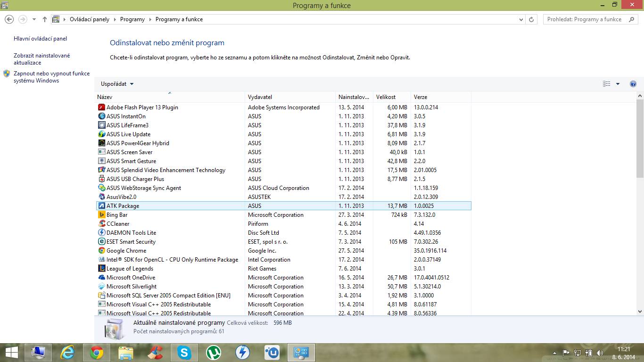Click the Piriform publisher cell
The image size is (644, 362).
(258, 224)
